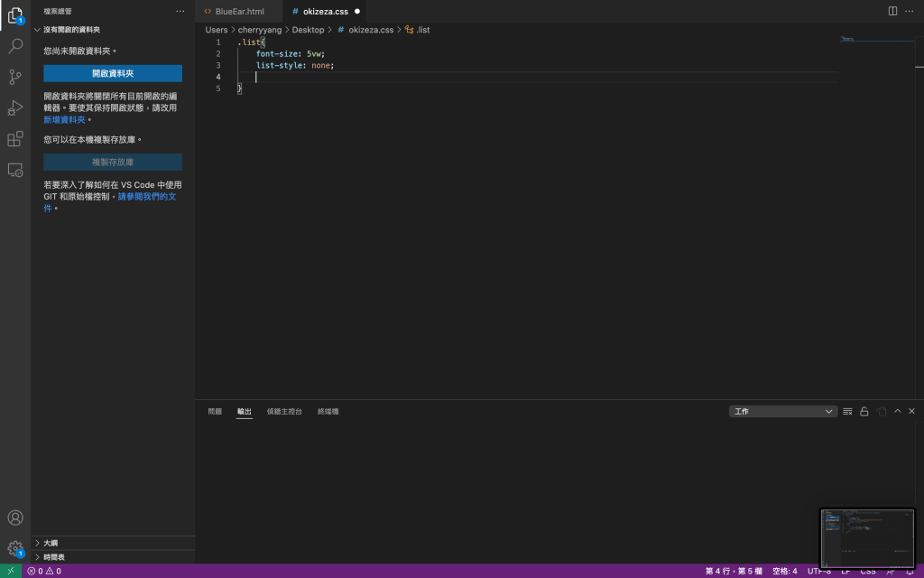Image resolution: width=924 pixels, height=578 pixels.
Task: Click UTF-8 encoding in status bar
Action: point(818,571)
